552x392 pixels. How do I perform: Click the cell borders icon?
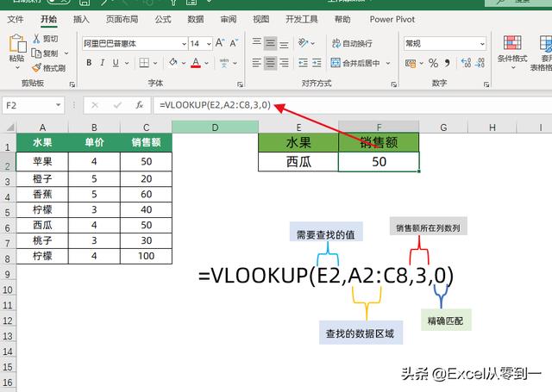144,63
